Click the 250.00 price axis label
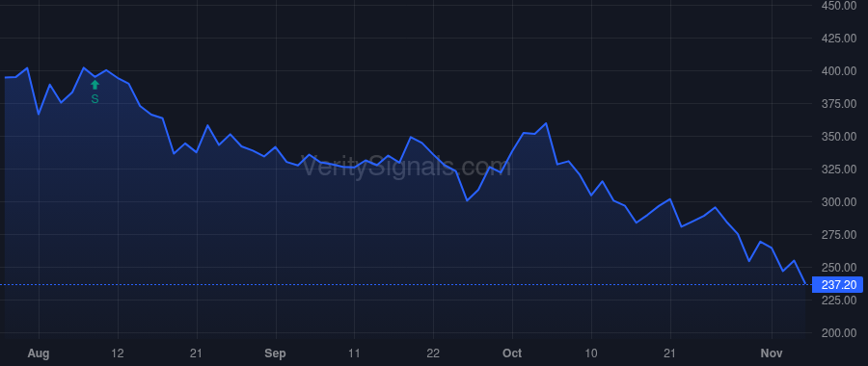Image resolution: width=868 pixels, height=366 pixels. (x=839, y=268)
